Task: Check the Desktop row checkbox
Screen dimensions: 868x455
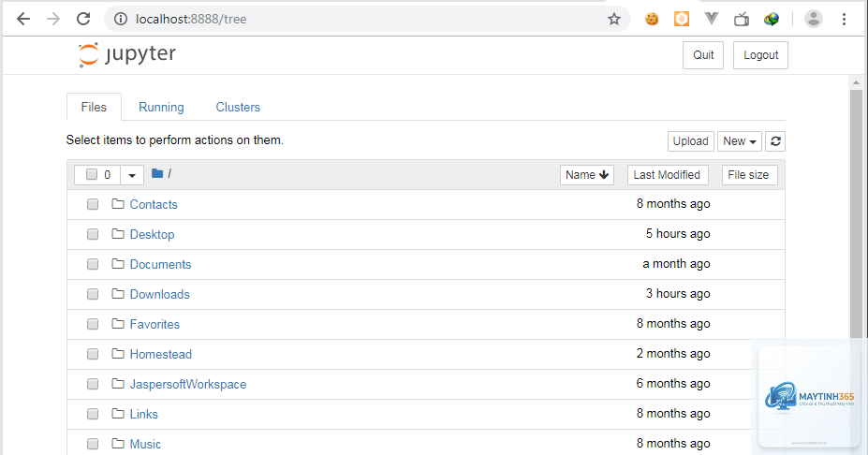Action: point(93,234)
